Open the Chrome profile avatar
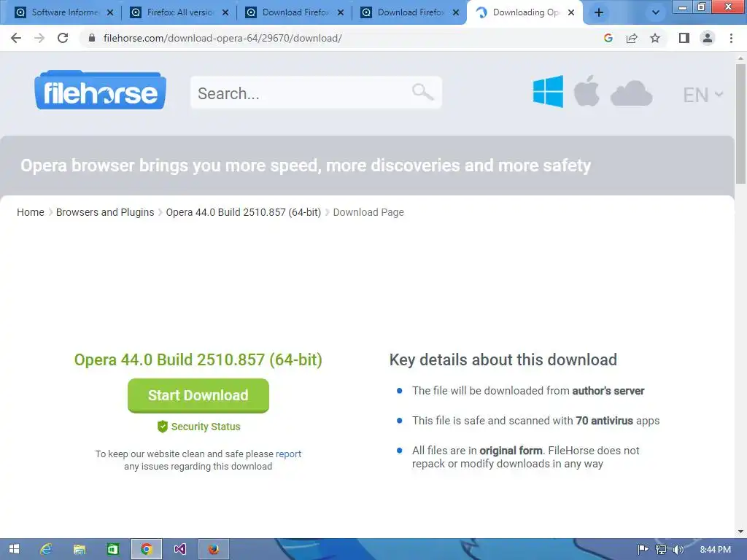The width and height of the screenshot is (747, 560). point(708,38)
